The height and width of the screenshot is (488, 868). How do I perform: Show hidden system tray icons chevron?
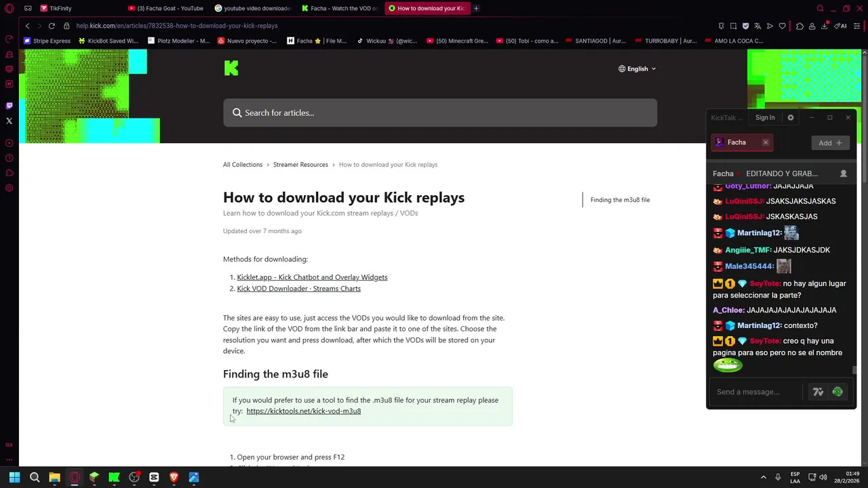763,477
